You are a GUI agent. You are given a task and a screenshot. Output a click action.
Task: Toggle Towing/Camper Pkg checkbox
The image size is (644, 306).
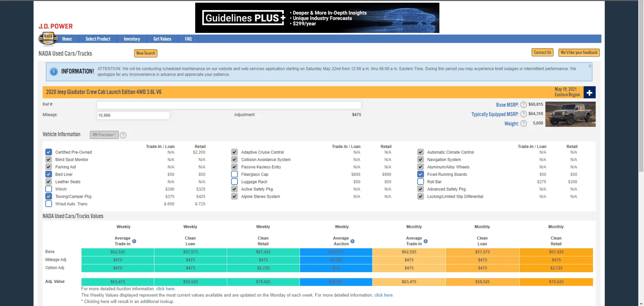[48, 197]
